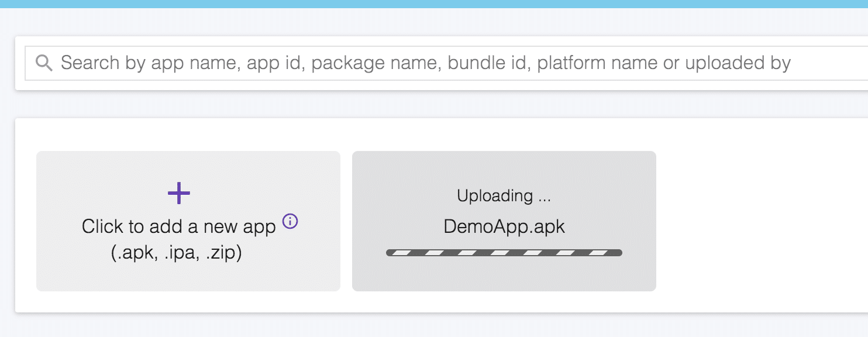Click the 'package name' placeholder text in search
Screen dimensions: 868x337
pos(376,63)
